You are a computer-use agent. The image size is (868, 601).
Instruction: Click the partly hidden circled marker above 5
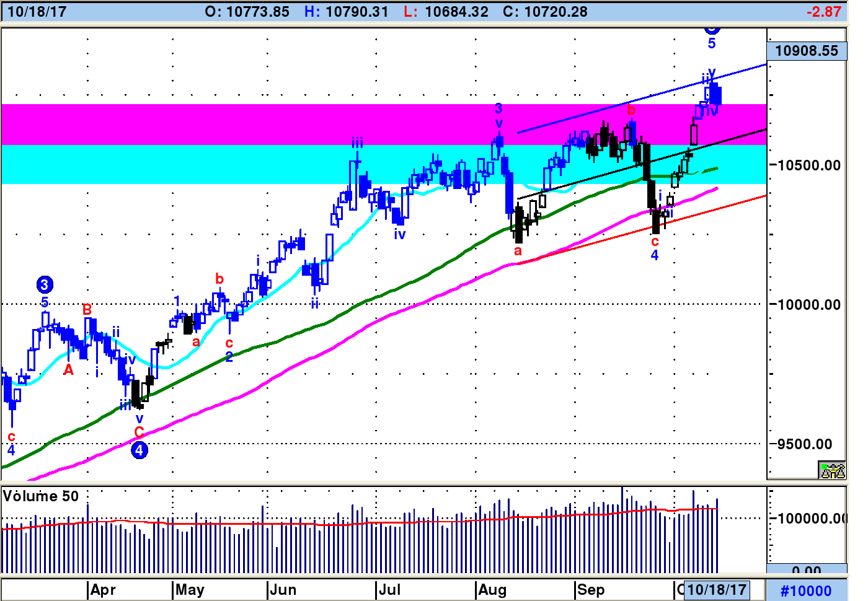(712, 29)
